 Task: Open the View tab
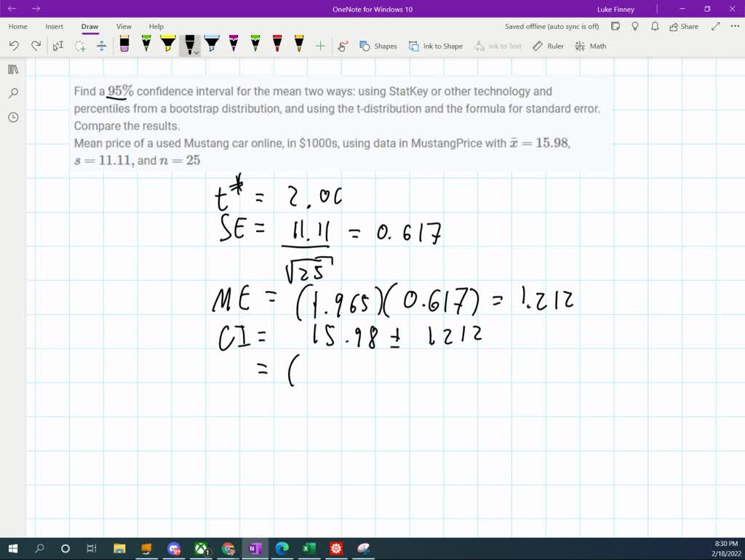(124, 26)
